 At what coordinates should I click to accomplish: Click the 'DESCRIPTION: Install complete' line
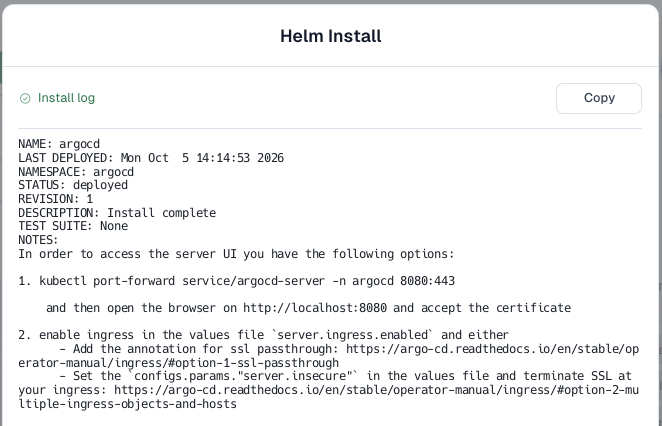point(117,212)
